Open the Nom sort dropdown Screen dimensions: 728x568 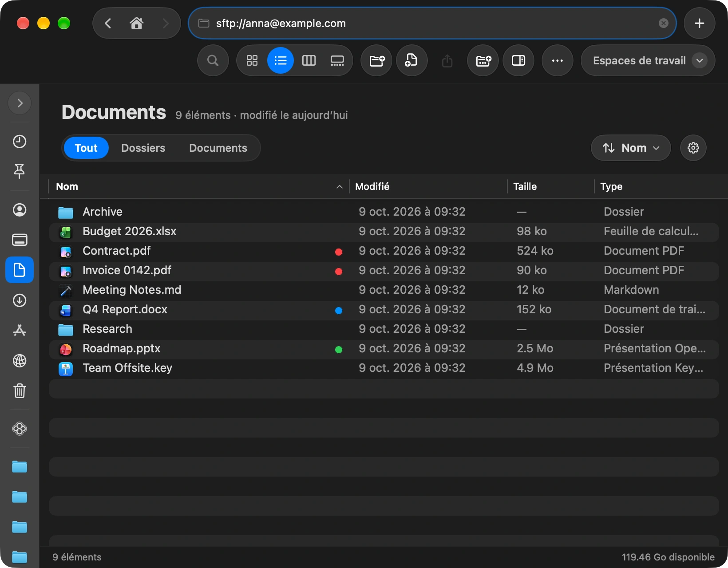coord(631,148)
